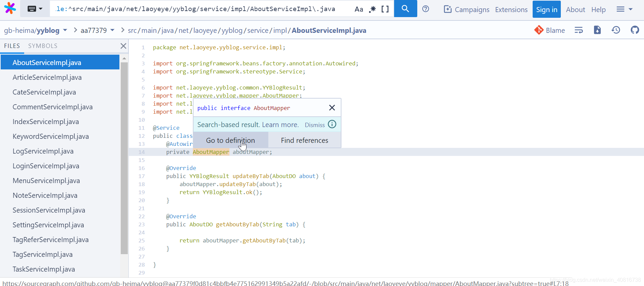This screenshot has height=286, width=644.
Task: Close the file sidebar panel
Action: click(123, 46)
